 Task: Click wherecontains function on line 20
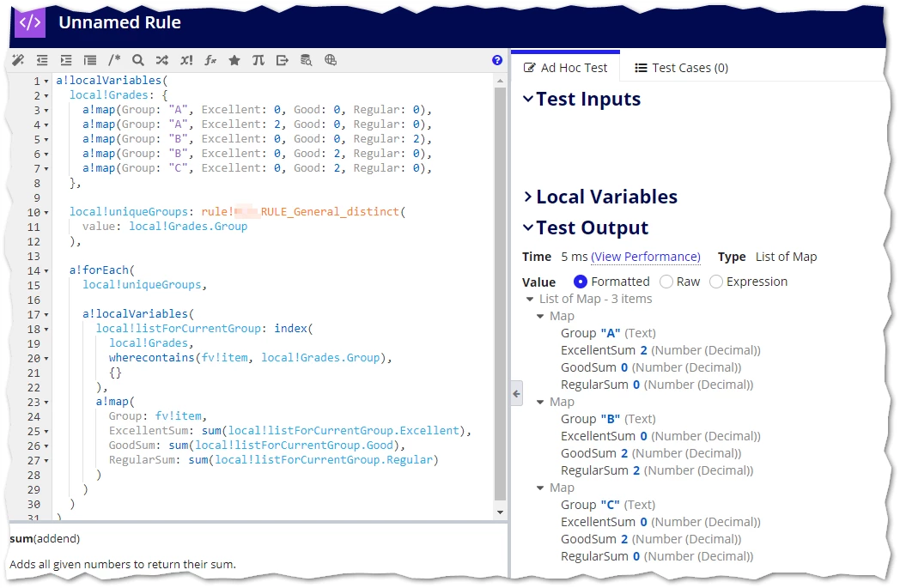pos(151,357)
